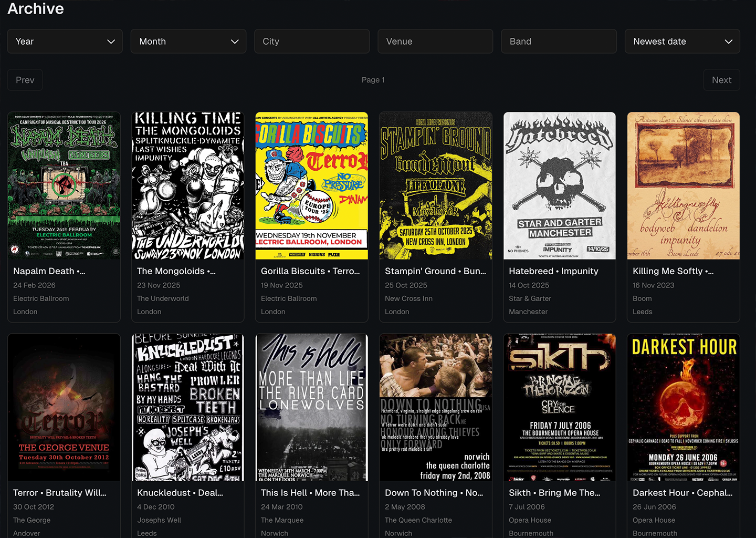Image resolution: width=756 pixels, height=538 pixels.
Task: Select the Knuckledust Josephs Well poster
Action: point(188,407)
